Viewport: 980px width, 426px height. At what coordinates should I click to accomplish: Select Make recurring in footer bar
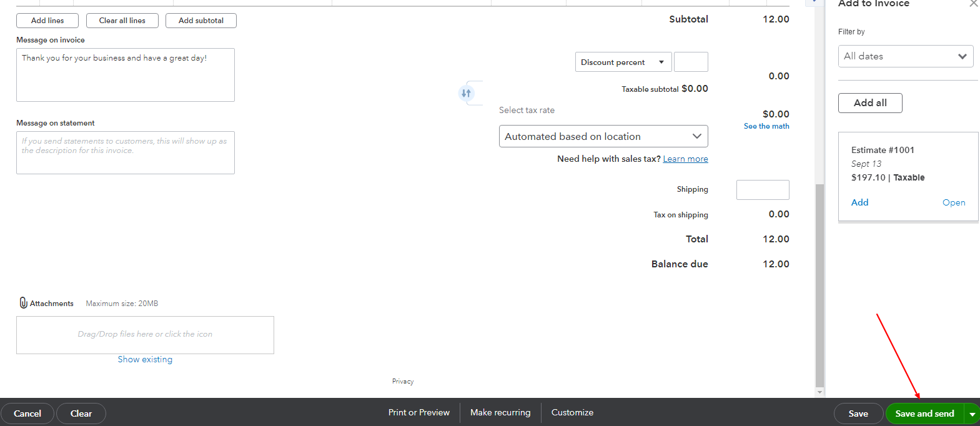tap(500, 413)
